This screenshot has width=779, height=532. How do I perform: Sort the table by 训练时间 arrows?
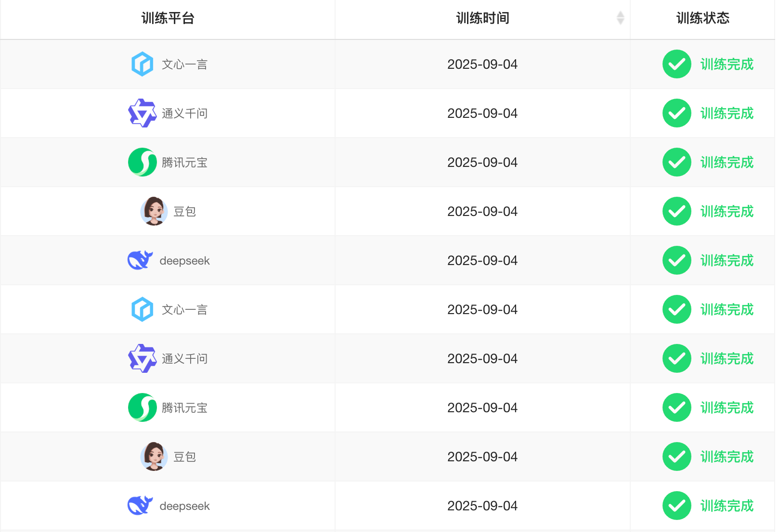[x=620, y=18]
